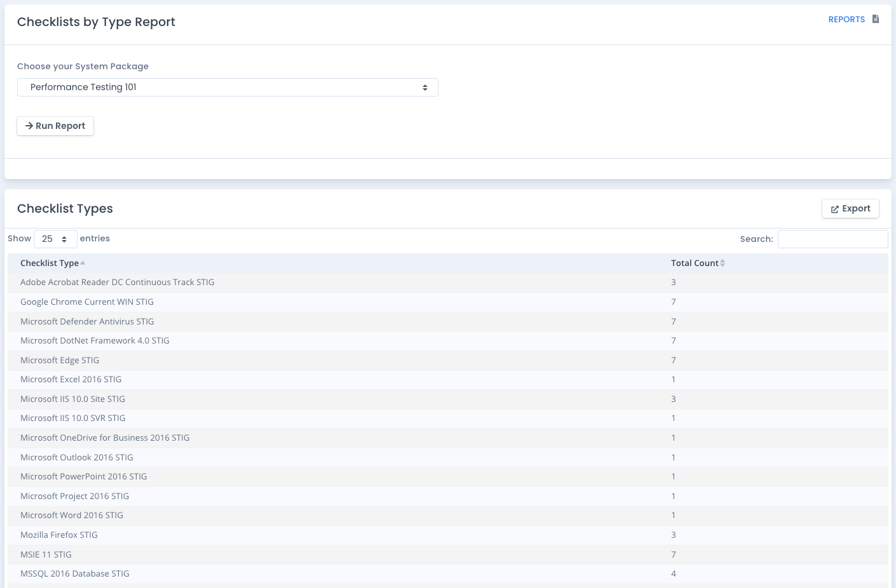Select Google Chrome Current WIN STIG row
896x588 pixels.
pos(448,302)
